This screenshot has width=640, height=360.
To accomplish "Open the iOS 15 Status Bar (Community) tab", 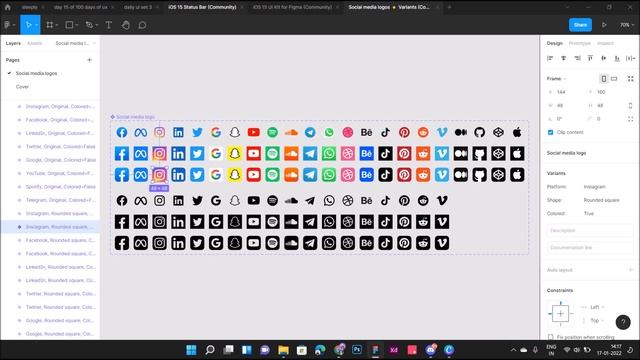I will 202,7.
